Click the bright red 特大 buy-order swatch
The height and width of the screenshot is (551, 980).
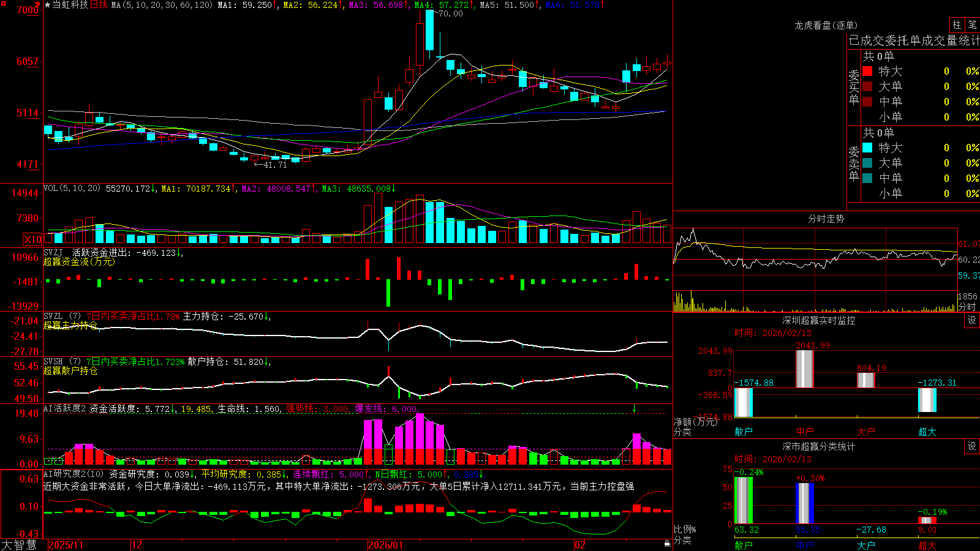[867, 71]
